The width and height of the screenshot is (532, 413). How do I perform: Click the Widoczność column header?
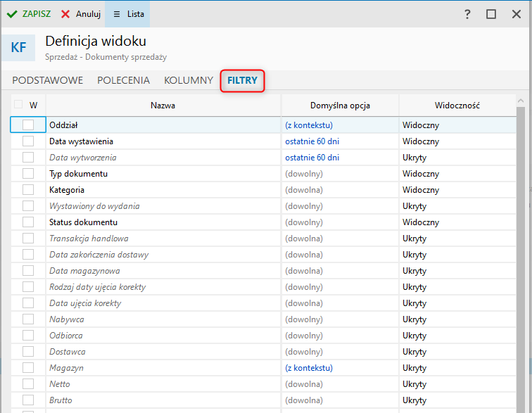pyautogui.click(x=457, y=106)
